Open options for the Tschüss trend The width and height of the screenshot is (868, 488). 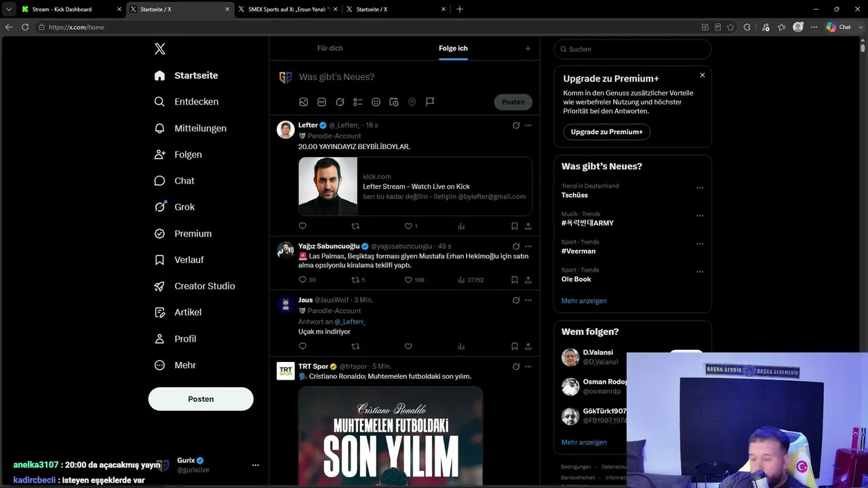pos(700,188)
